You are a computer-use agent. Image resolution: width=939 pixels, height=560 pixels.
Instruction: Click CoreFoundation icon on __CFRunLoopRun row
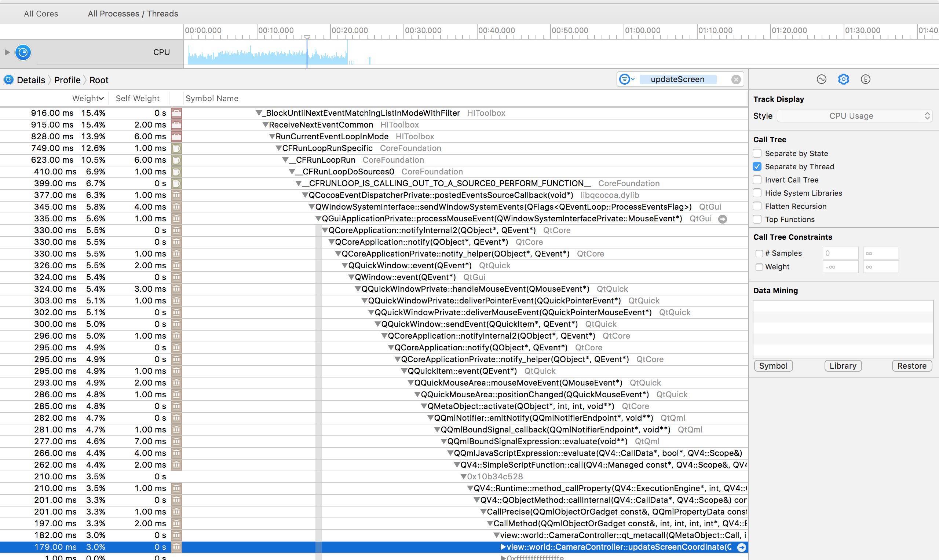point(176,160)
